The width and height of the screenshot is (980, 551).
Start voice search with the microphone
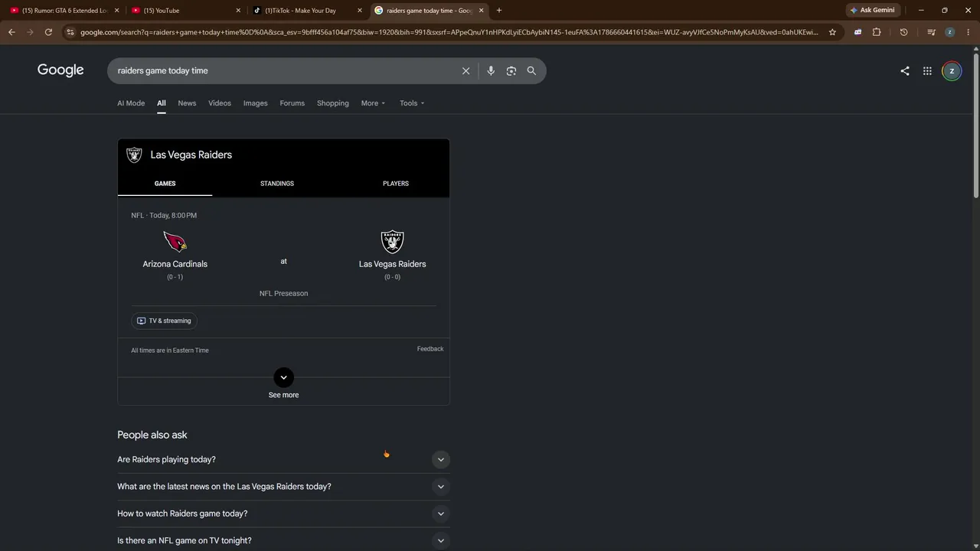pyautogui.click(x=491, y=70)
